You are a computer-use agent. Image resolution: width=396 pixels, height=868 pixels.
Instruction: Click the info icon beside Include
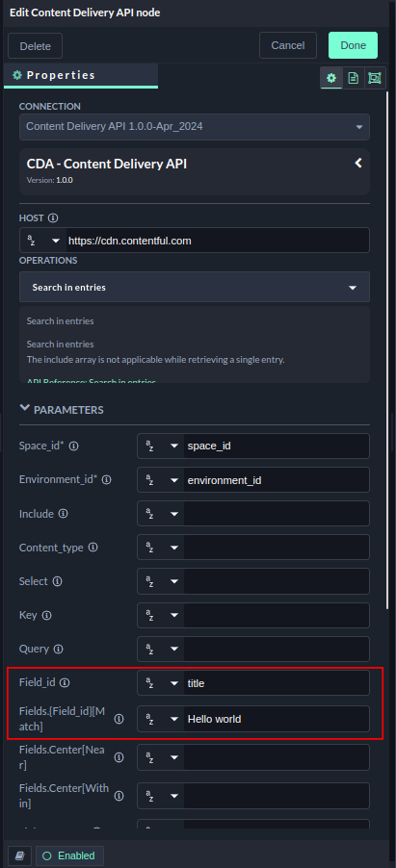pos(64,514)
